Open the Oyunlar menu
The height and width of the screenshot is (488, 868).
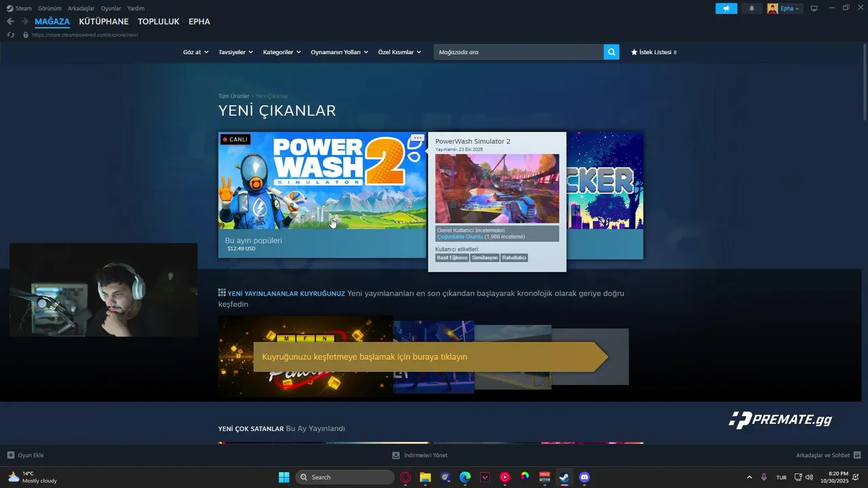click(111, 8)
